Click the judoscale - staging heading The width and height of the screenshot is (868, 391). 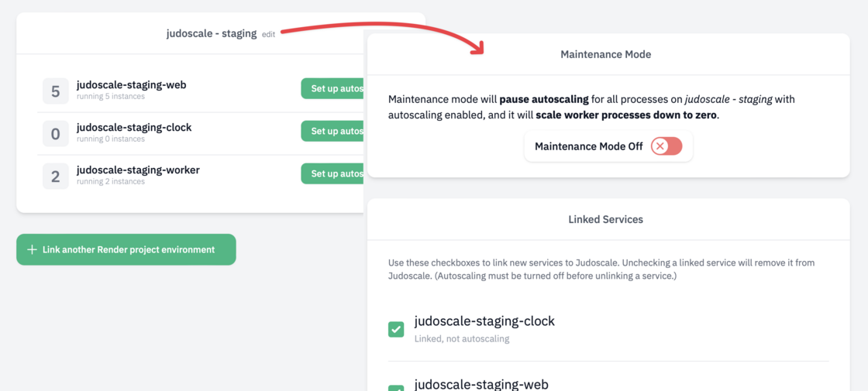coord(212,34)
